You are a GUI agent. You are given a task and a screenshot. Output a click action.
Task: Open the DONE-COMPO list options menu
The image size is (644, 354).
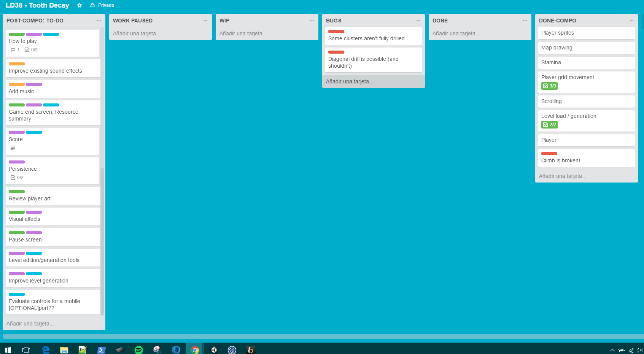[631, 21]
